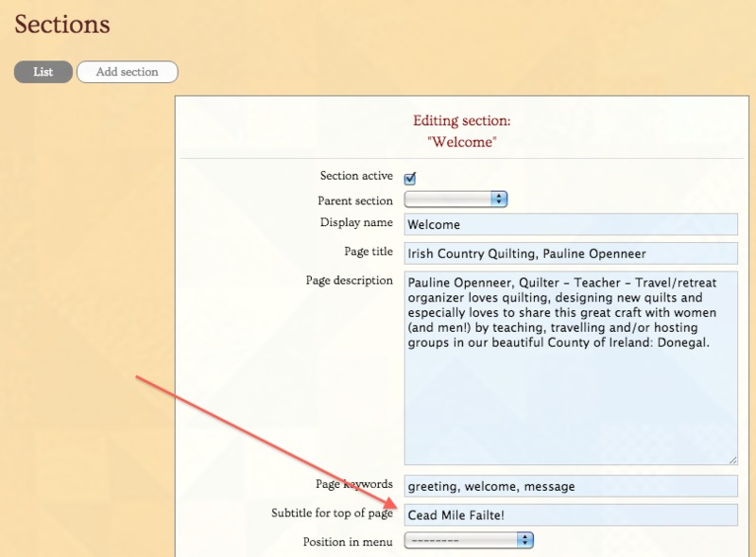Click into the Page title text field
The image size is (756, 557).
[x=570, y=253]
